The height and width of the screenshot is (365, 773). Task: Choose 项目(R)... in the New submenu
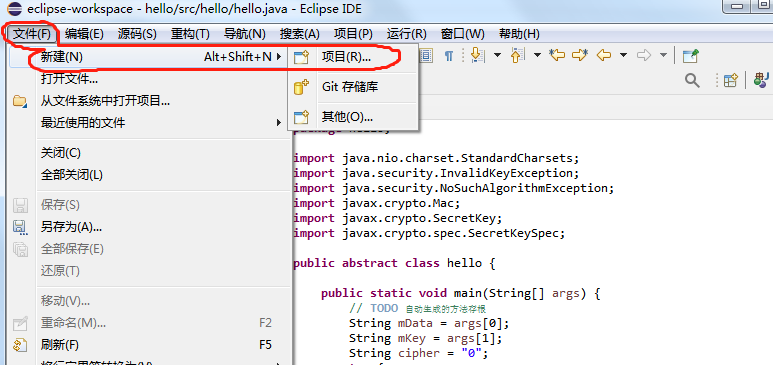coord(353,57)
